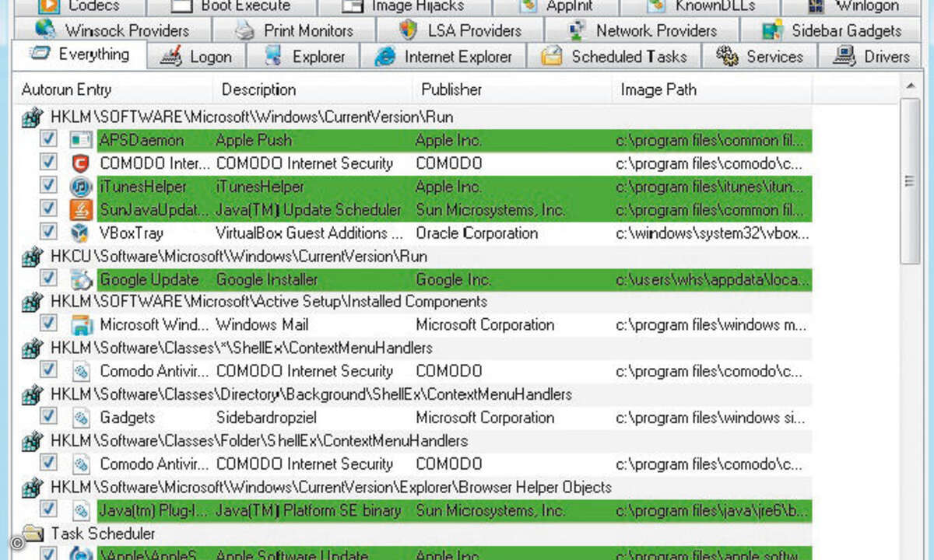The width and height of the screenshot is (934, 560).
Task: Select the 'Google Installer' description cell
Action: (x=267, y=280)
